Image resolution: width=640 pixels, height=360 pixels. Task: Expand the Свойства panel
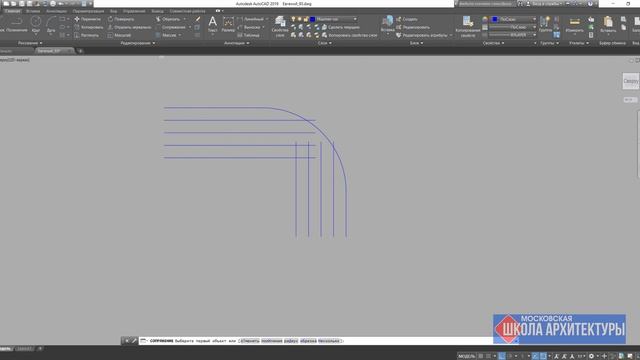point(493,43)
